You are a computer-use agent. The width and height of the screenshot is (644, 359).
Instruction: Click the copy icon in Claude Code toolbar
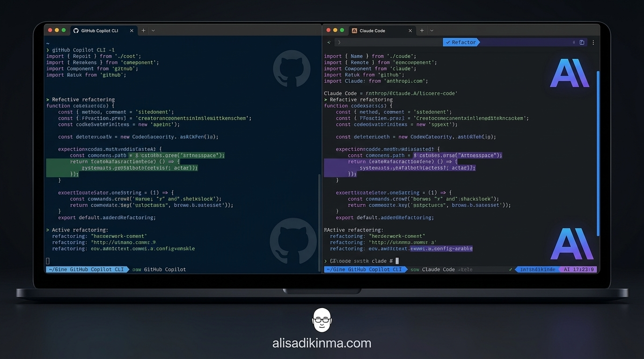582,42
